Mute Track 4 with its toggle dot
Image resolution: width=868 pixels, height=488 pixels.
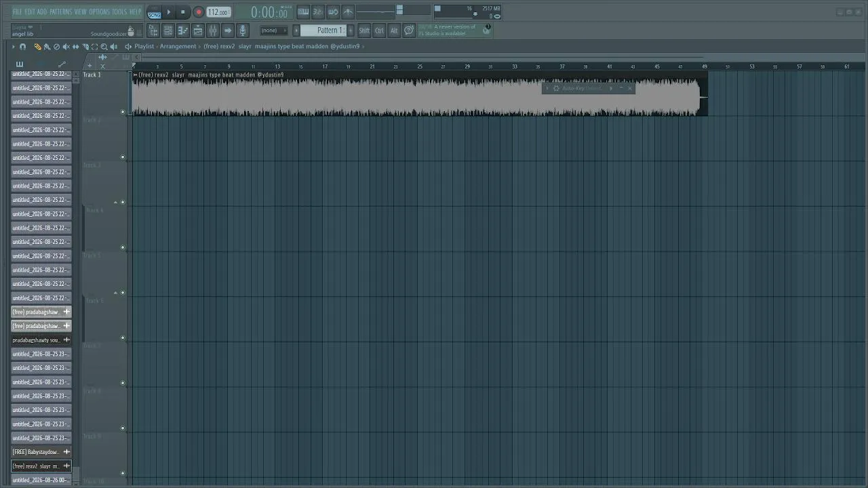coord(123,247)
